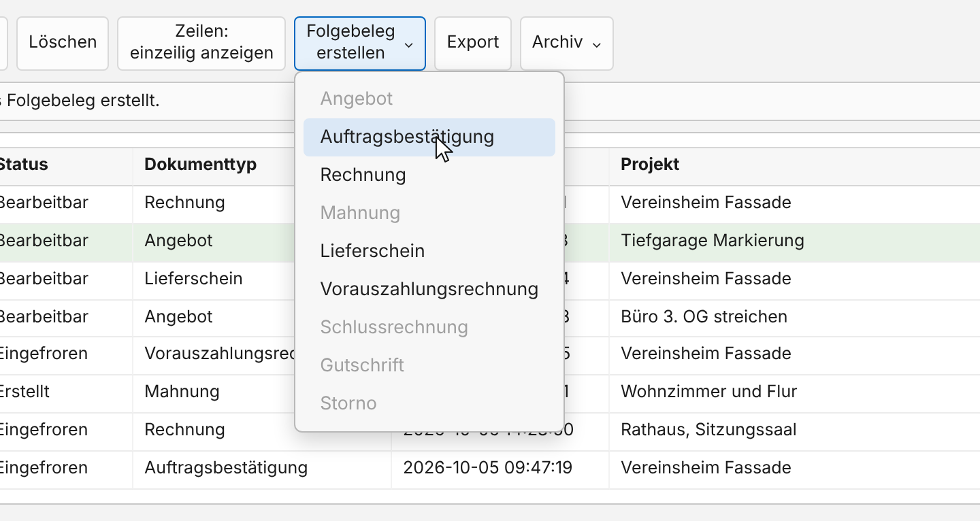Click the greyed-out Angebot menu entry

point(429,99)
